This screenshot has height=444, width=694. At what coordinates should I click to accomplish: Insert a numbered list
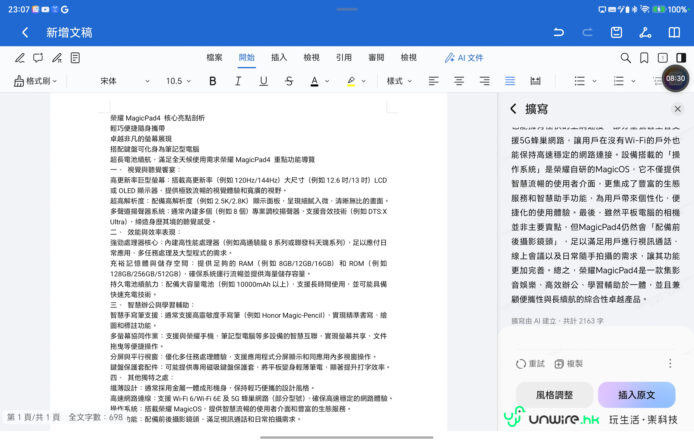click(618, 81)
